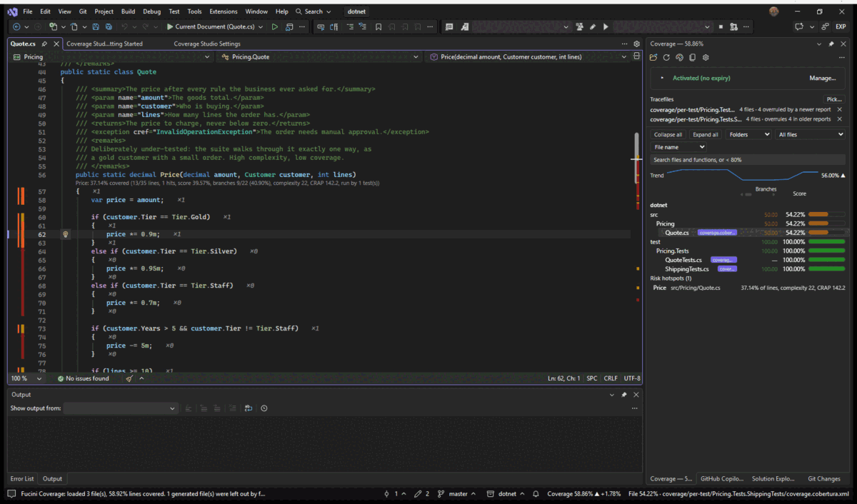Open the GitHub Copilo... panel tab

722,479
